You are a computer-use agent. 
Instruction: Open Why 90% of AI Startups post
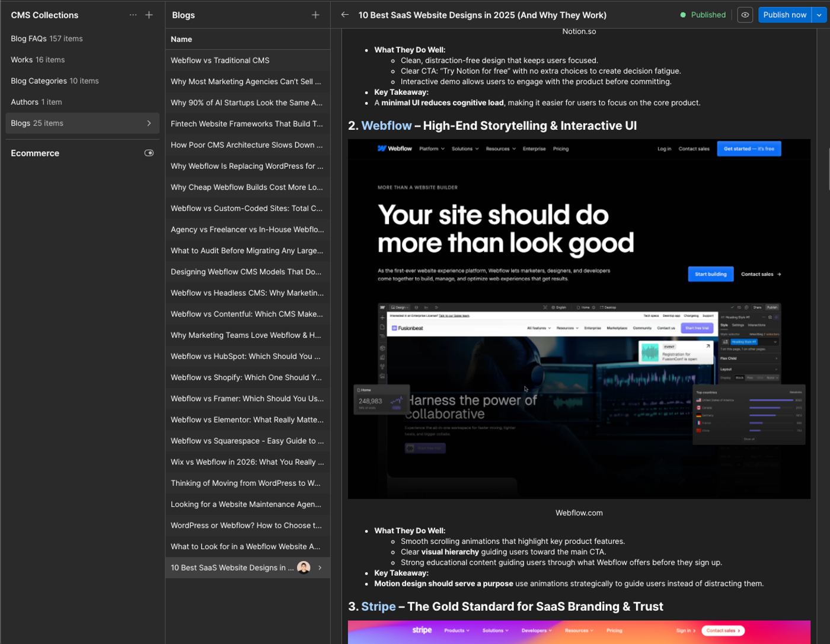[248, 102]
